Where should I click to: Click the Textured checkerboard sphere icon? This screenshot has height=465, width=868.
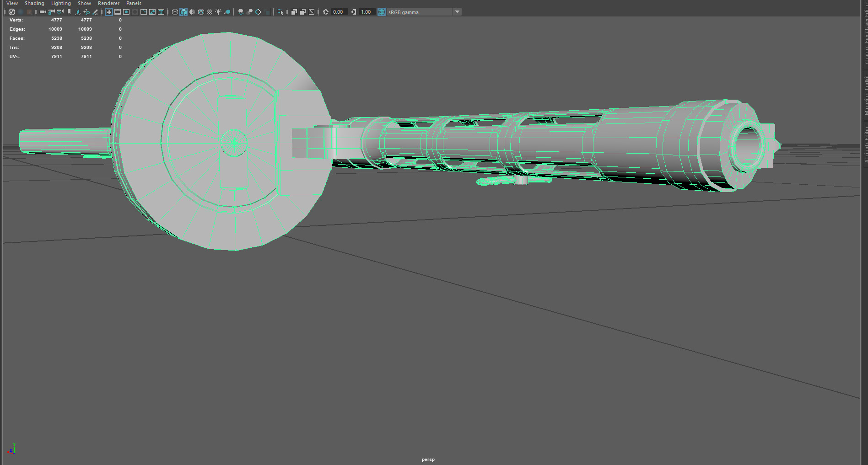(210, 12)
